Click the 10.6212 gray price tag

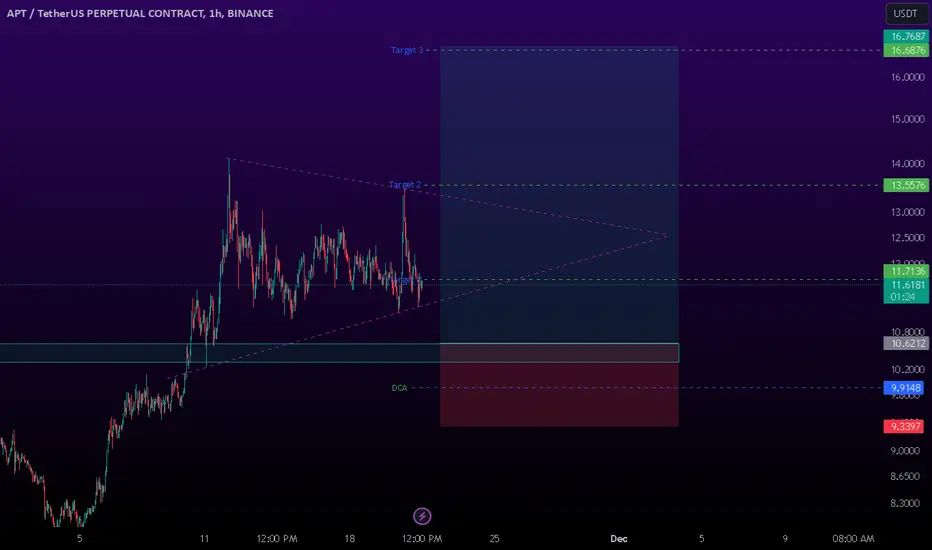[x=906, y=343]
